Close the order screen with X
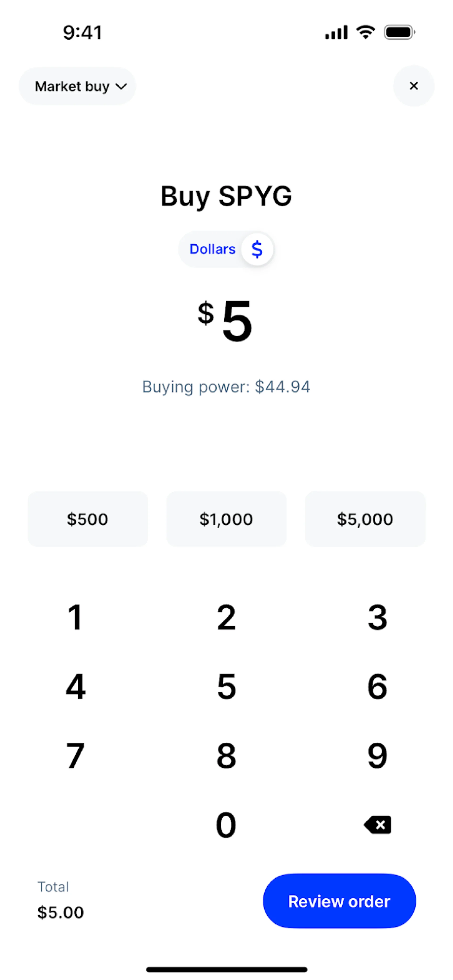Screen dimensions: 453x980 pyautogui.click(x=413, y=86)
